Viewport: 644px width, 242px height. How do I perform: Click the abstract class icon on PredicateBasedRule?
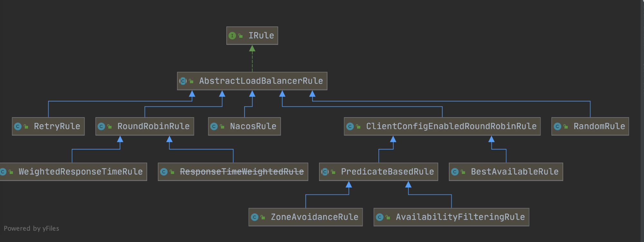pyautogui.click(x=325, y=172)
